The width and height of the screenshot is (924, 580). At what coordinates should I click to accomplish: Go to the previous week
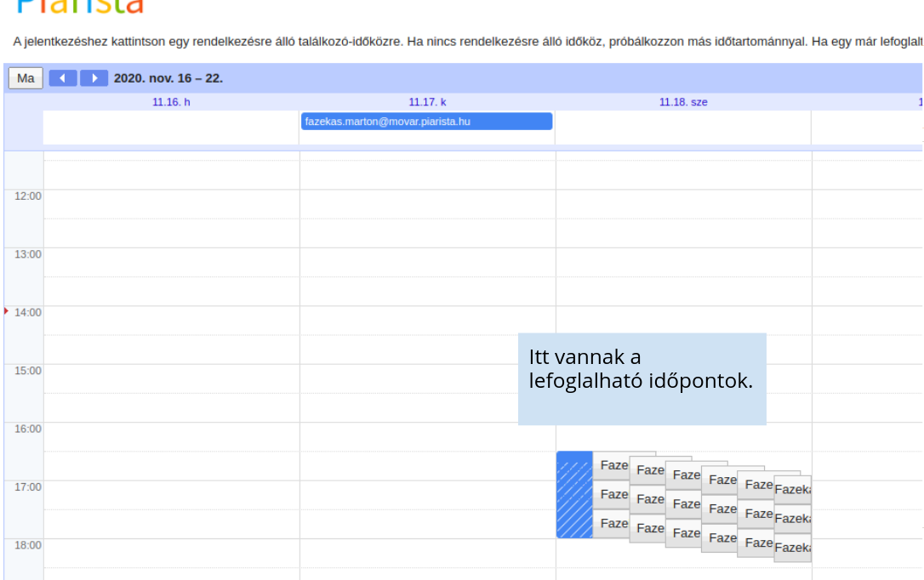point(63,78)
